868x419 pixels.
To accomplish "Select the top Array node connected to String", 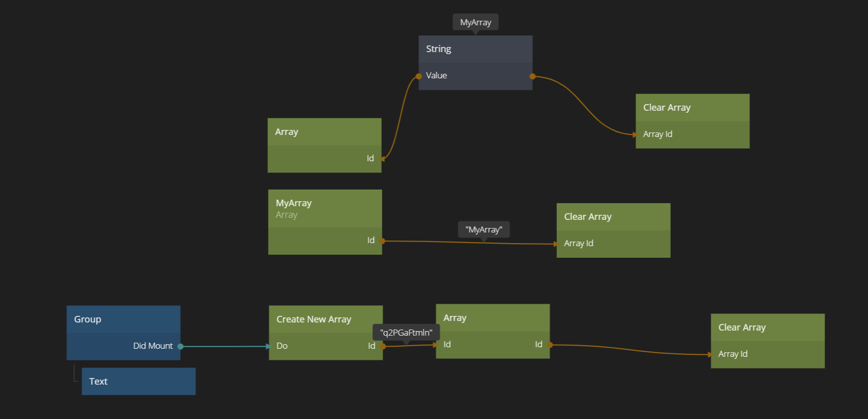I will 324,132.
